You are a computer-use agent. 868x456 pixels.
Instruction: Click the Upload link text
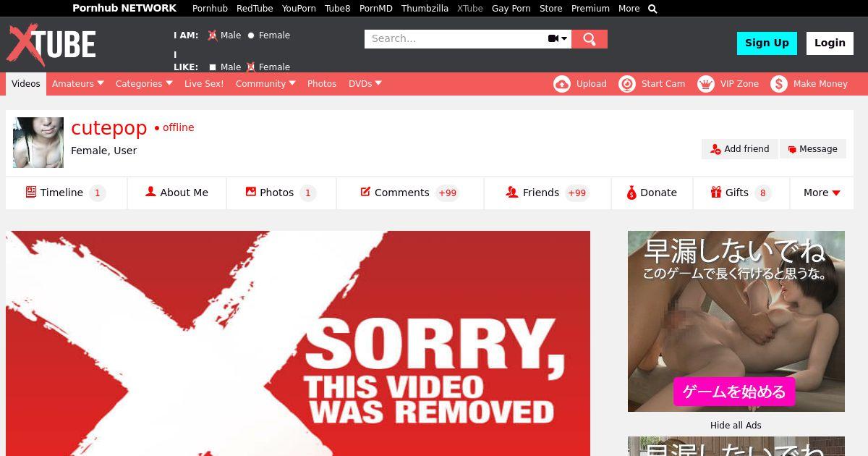[592, 84]
